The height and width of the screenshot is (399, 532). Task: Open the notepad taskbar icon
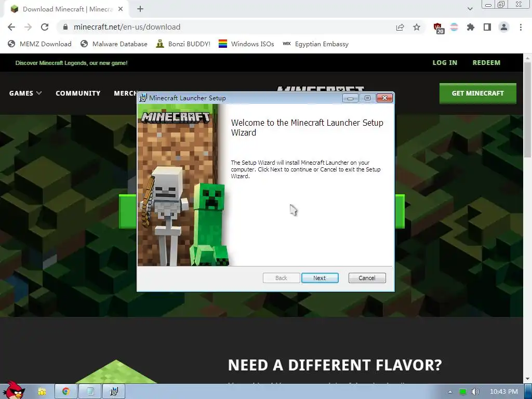click(x=90, y=392)
